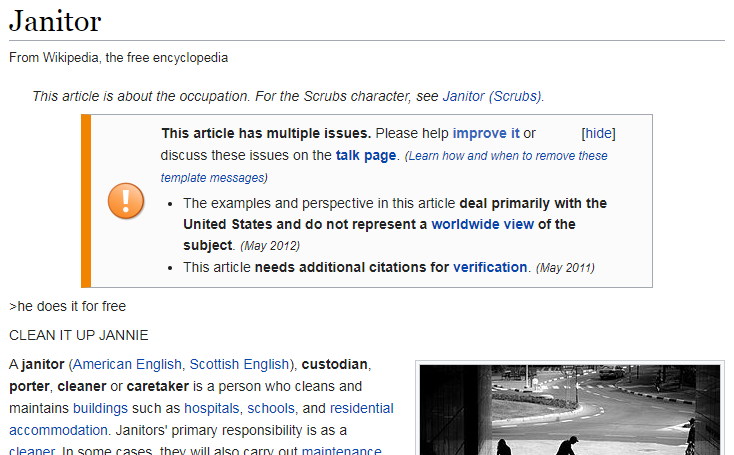Open the 'residential accommodation' link

(361, 408)
